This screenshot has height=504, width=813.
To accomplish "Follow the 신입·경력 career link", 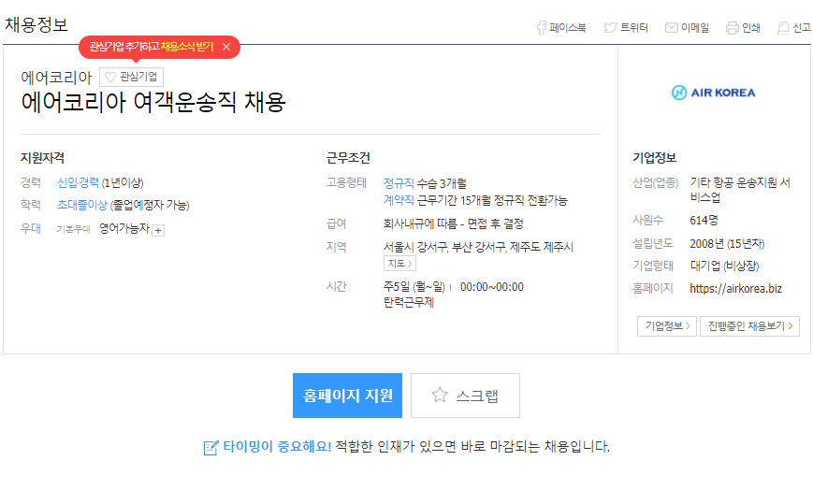I will 78,183.
